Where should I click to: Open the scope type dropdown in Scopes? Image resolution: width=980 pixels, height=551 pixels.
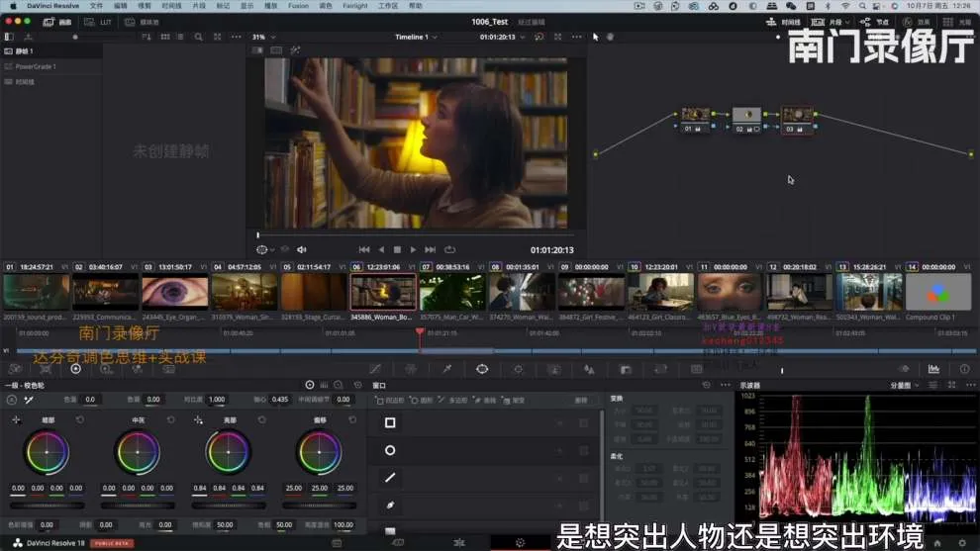click(x=905, y=385)
